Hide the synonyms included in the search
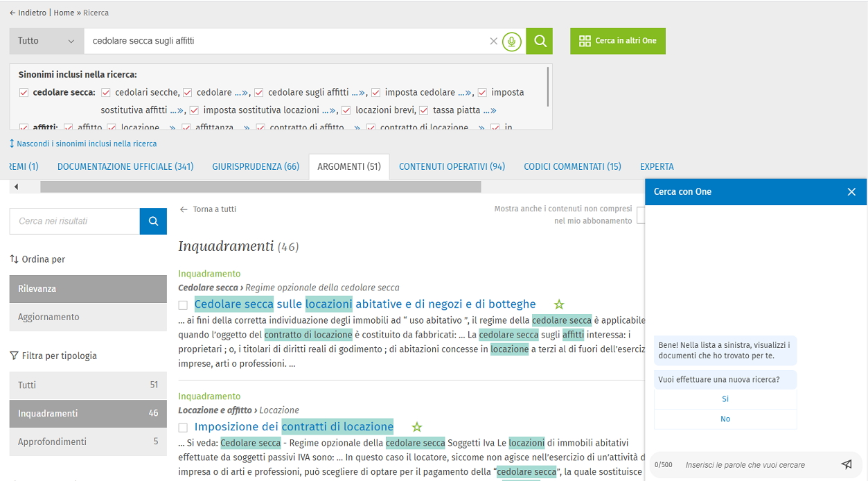 83,143
